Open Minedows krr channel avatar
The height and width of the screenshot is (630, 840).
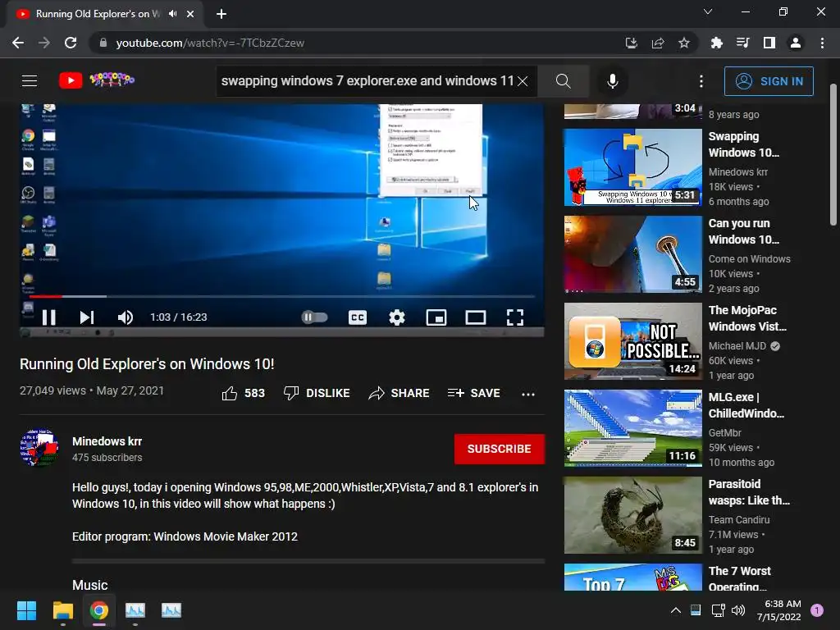pos(39,447)
